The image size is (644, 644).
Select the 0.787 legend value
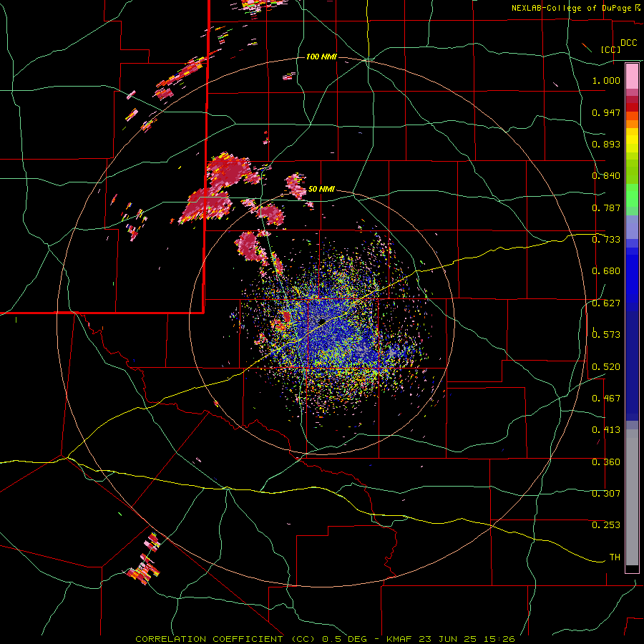pyautogui.click(x=606, y=208)
